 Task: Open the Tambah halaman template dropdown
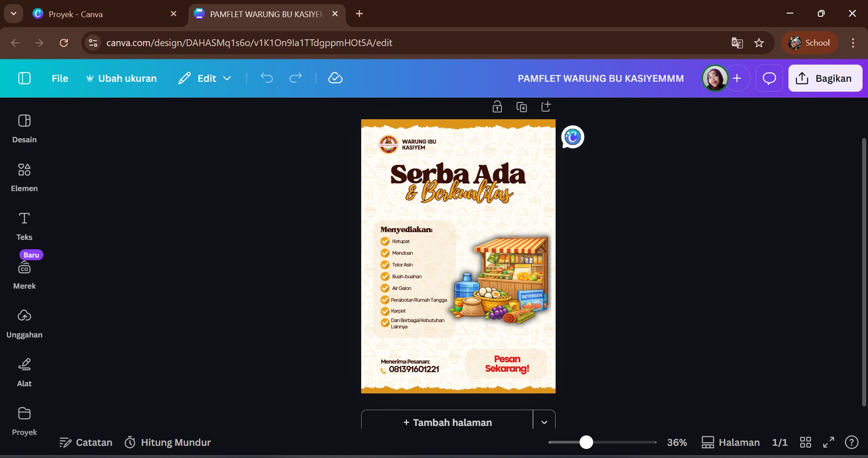pos(543,422)
